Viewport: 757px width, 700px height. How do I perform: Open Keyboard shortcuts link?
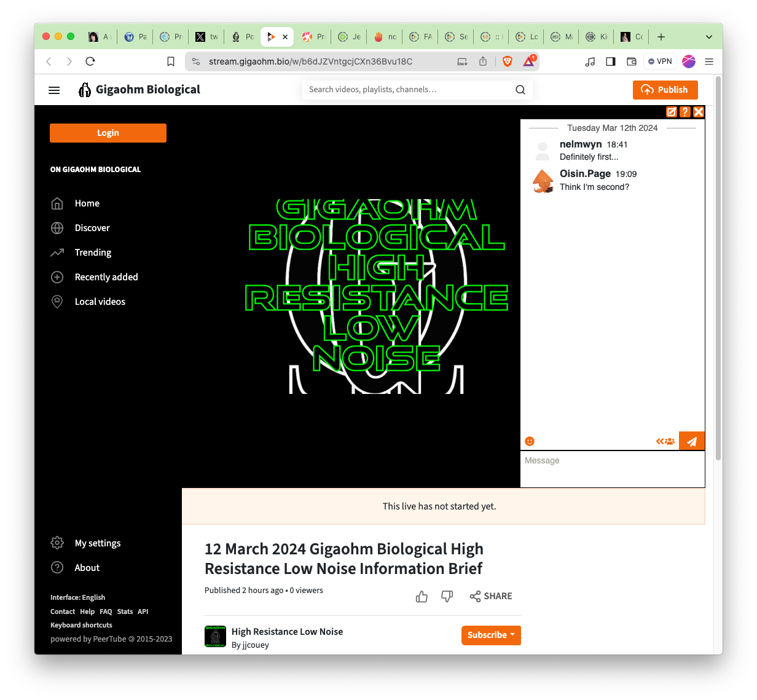pos(81,625)
